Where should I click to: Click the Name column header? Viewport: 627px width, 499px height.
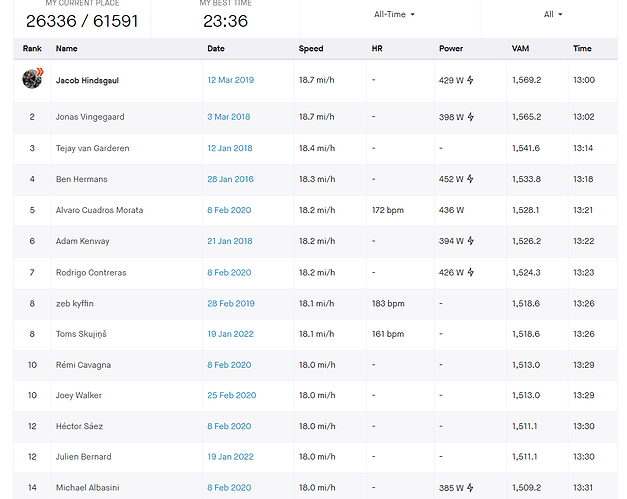pyautogui.click(x=66, y=48)
